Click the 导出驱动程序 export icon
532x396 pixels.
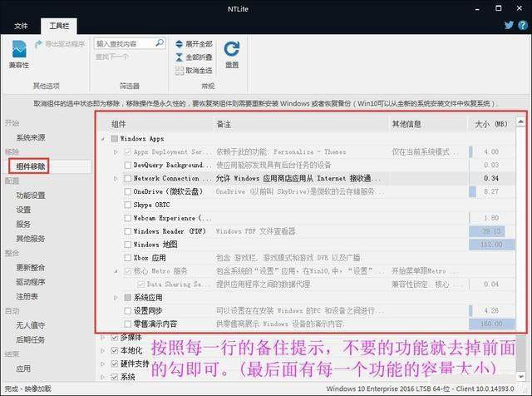[39, 44]
